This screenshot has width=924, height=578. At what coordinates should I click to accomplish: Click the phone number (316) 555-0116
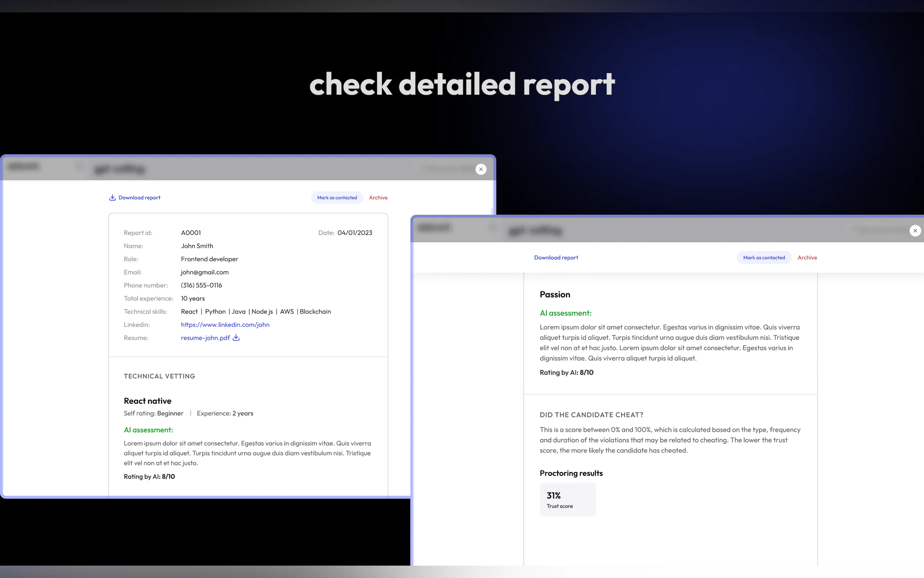point(201,285)
